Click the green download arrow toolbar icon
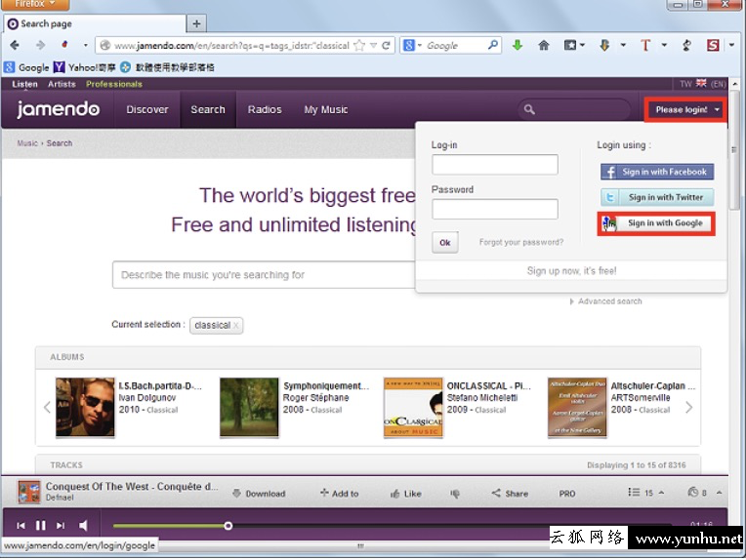 click(x=518, y=45)
